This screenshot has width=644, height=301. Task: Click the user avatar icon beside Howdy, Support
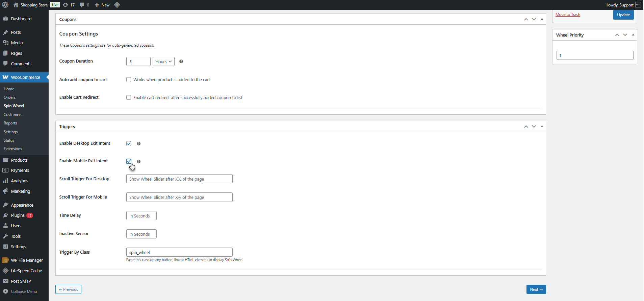point(638,5)
